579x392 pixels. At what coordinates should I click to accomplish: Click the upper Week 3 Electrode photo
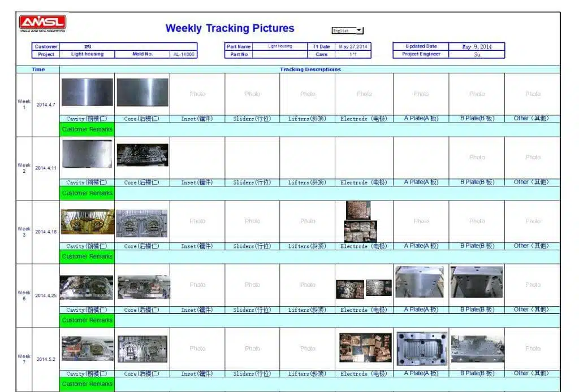(x=358, y=210)
